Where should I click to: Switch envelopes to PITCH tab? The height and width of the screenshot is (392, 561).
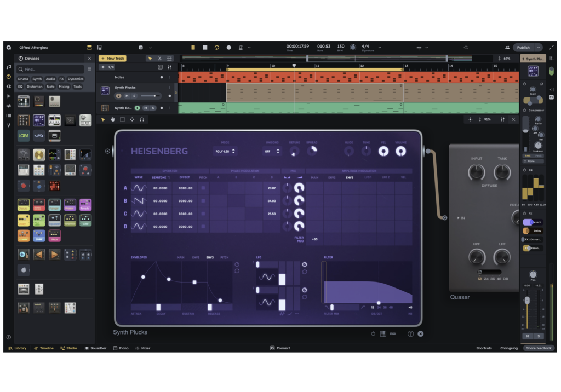224,257
